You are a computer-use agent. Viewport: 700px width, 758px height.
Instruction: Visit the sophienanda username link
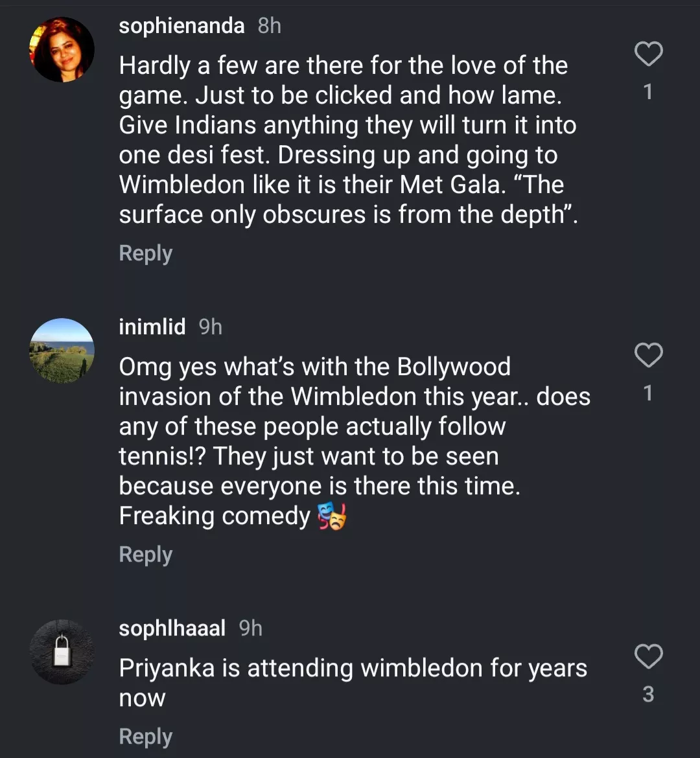point(181,26)
